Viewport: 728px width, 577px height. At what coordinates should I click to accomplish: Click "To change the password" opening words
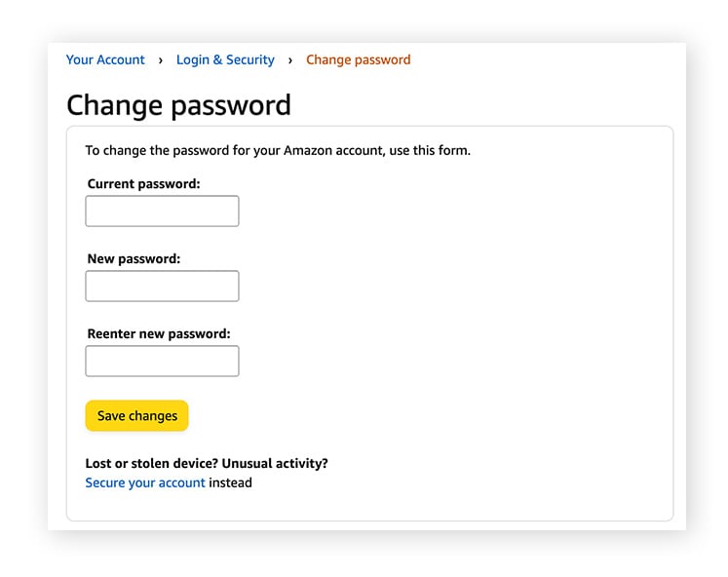[x=156, y=151]
